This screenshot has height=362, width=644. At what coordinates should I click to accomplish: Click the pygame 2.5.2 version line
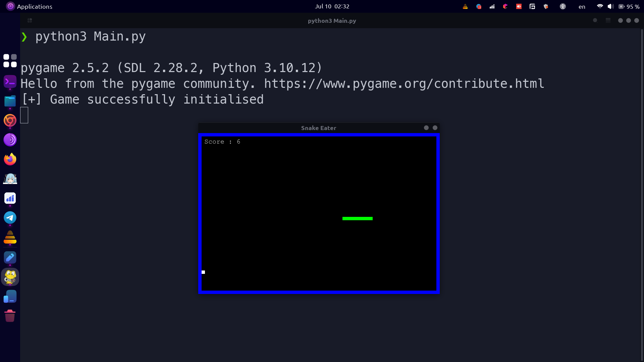pos(171,68)
